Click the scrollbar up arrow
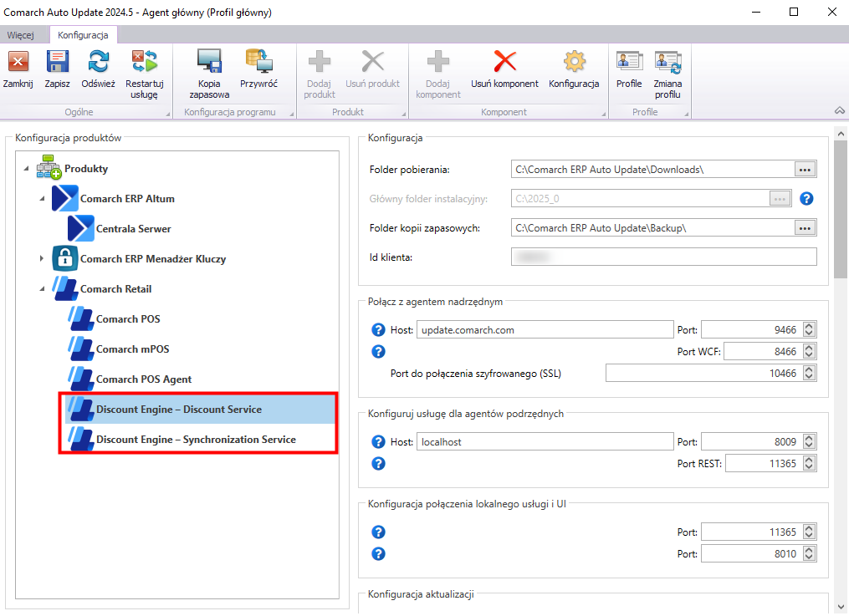Viewport: 849px width, 616px height. (841, 133)
